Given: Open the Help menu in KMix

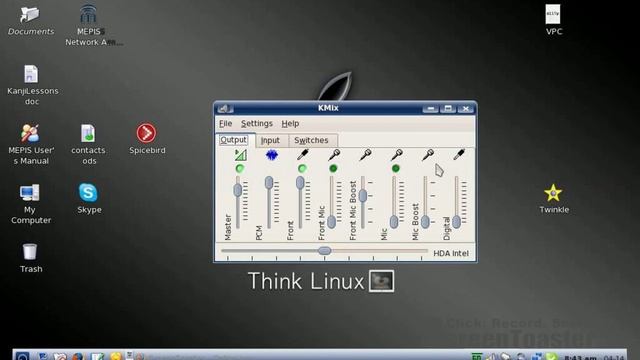Looking at the screenshot, I should click(x=290, y=123).
